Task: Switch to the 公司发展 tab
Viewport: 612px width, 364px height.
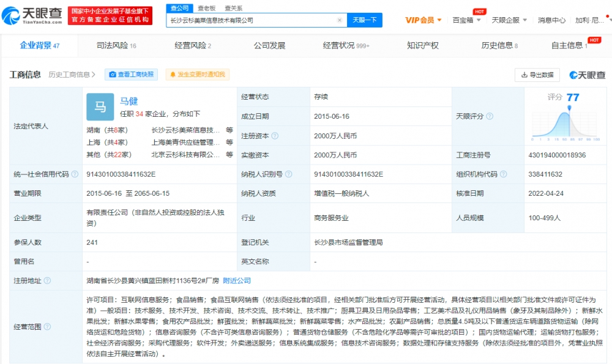Action: click(x=269, y=46)
